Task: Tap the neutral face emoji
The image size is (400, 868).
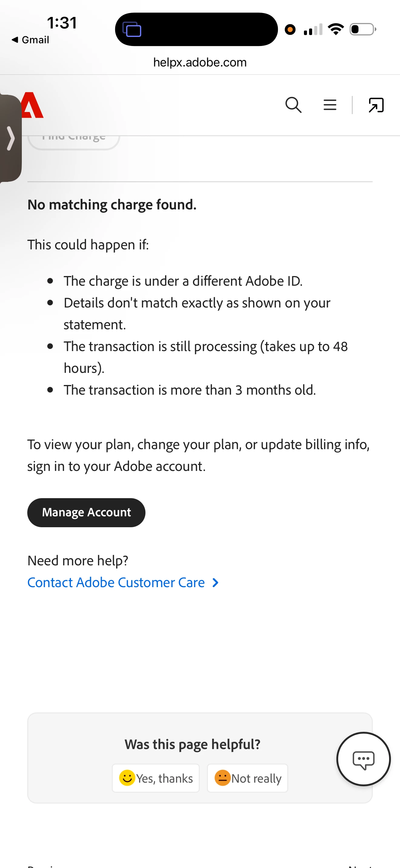Action: click(222, 778)
